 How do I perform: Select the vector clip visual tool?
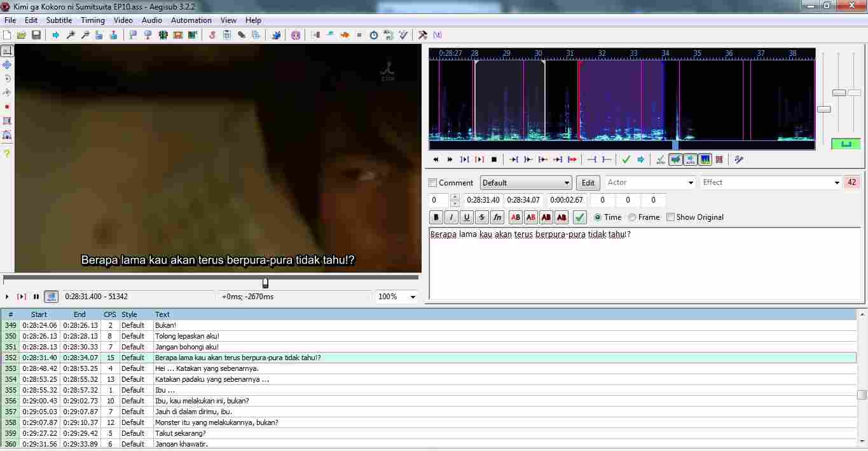coord(7,135)
